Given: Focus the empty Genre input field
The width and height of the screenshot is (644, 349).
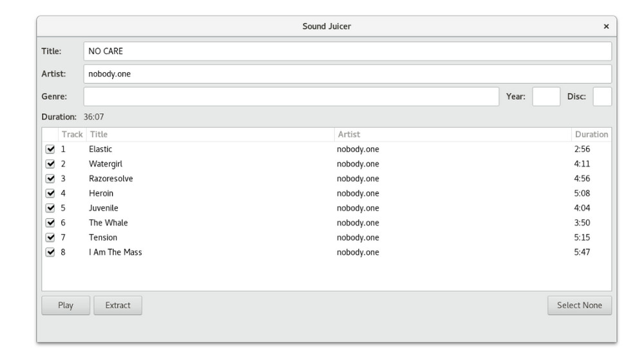Looking at the screenshot, I should [291, 97].
